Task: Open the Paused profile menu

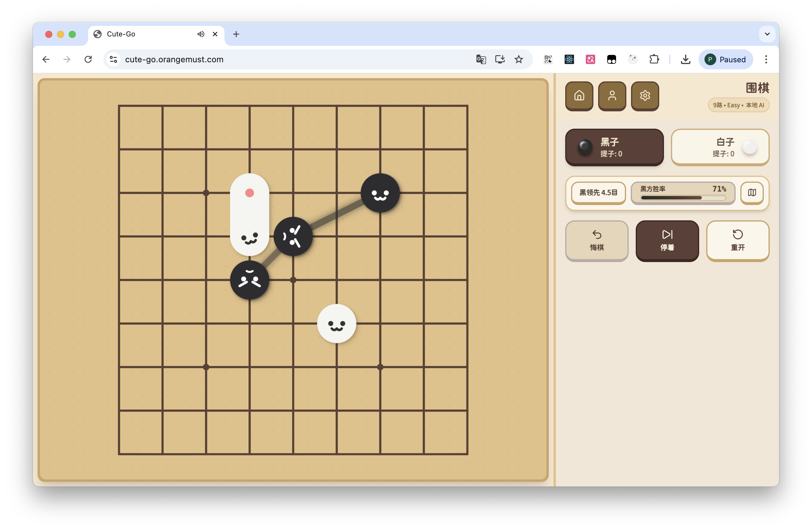Action: click(x=725, y=59)
